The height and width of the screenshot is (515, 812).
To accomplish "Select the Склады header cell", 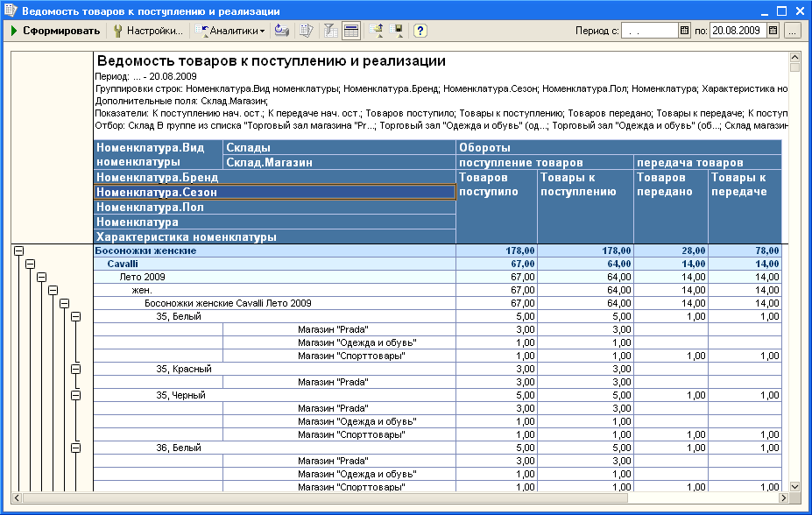I will (x=340, y=147).
